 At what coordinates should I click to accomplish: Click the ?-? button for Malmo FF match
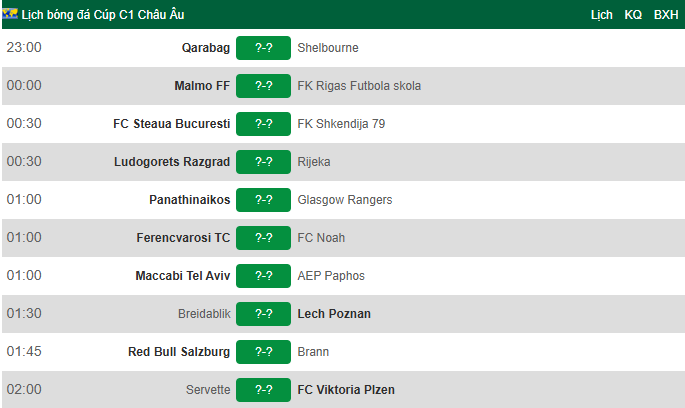pyautogui.click(x=263, y=86)
